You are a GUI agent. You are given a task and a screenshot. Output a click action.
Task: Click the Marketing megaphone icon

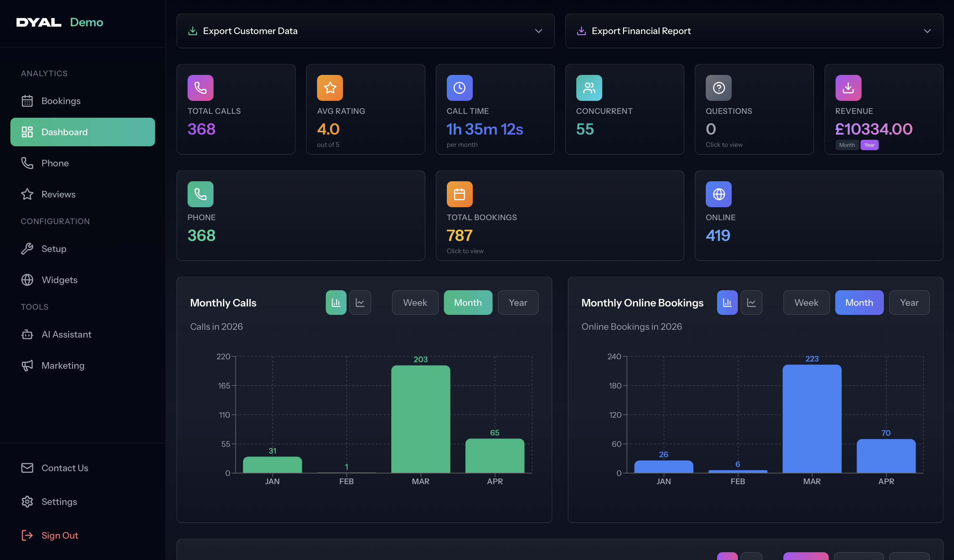pyautogui.click(x=27, y=365)
